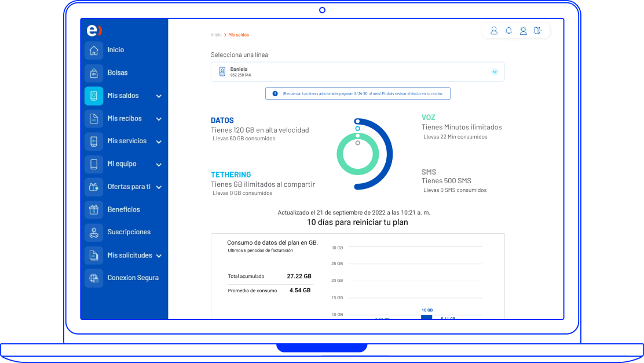Click the Conexion Segura globe icon
Viewport: 644px width, 363px height.
(94, 278)
